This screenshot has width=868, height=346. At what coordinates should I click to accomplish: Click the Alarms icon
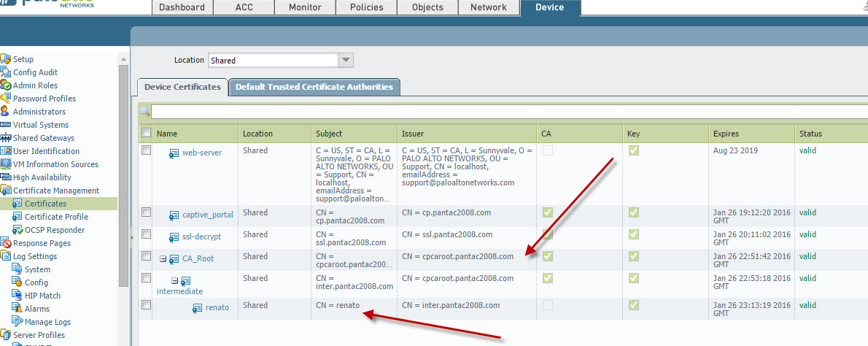click(x=18, y=309)
